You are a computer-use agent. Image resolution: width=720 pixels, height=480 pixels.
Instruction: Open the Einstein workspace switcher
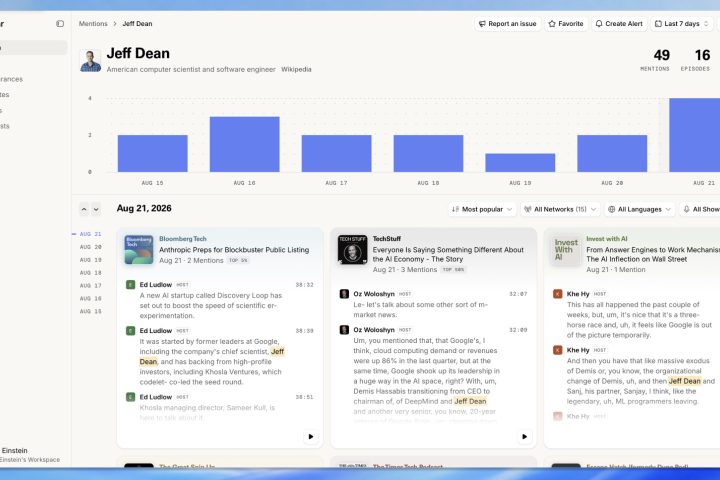30,455
